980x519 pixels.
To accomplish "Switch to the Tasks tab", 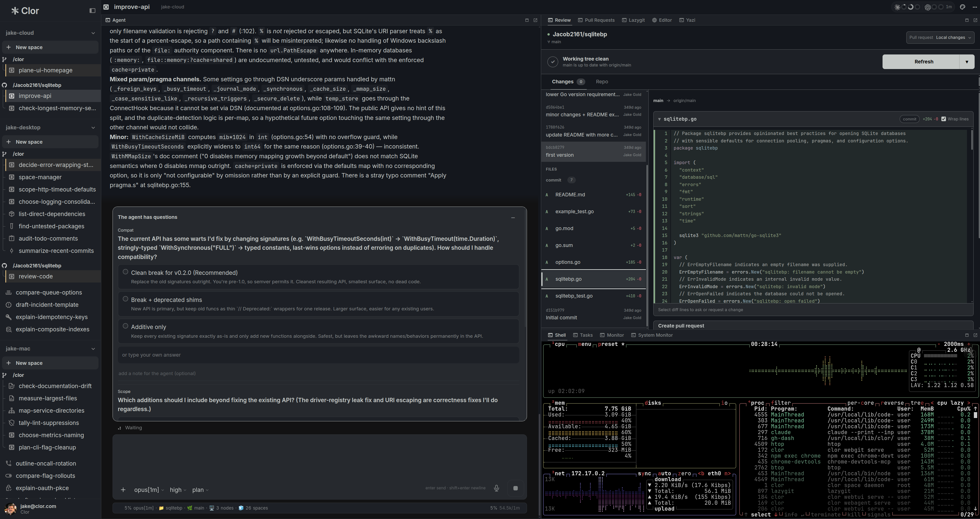I will click(x=583, y=335).
